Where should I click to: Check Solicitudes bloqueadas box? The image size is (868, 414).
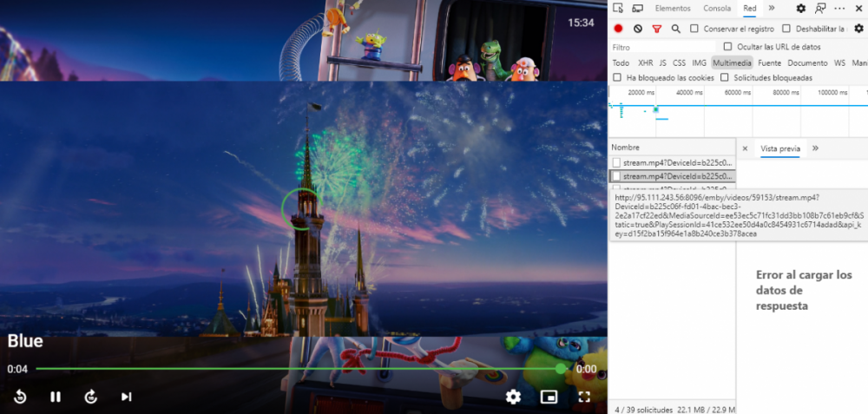(x=724, y=78)
